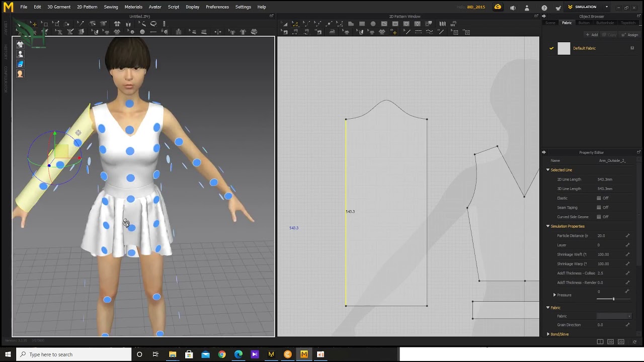This screenshot has width=644, height=362.
Task: Open the 3D Garment menu
Action: point(59,7)
